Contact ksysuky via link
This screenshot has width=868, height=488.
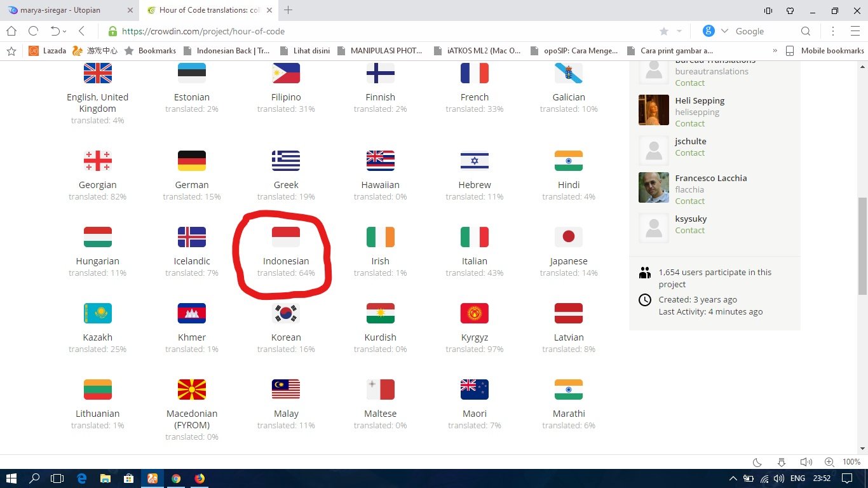click(690, 230)
